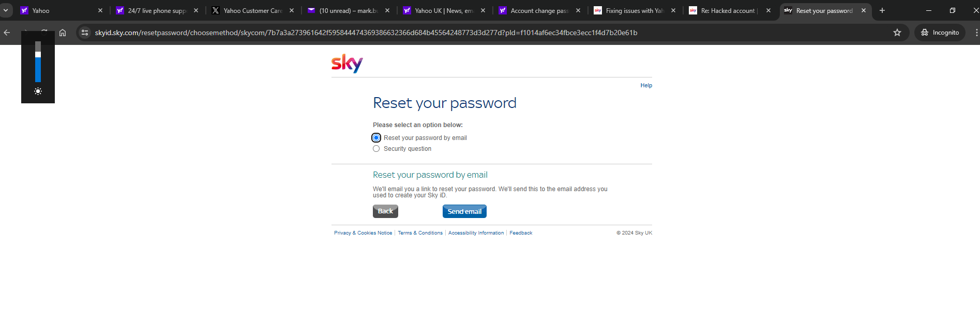980x311 pixels.
Task: Click the Incognito badge icon
Action: pos(924,32)
